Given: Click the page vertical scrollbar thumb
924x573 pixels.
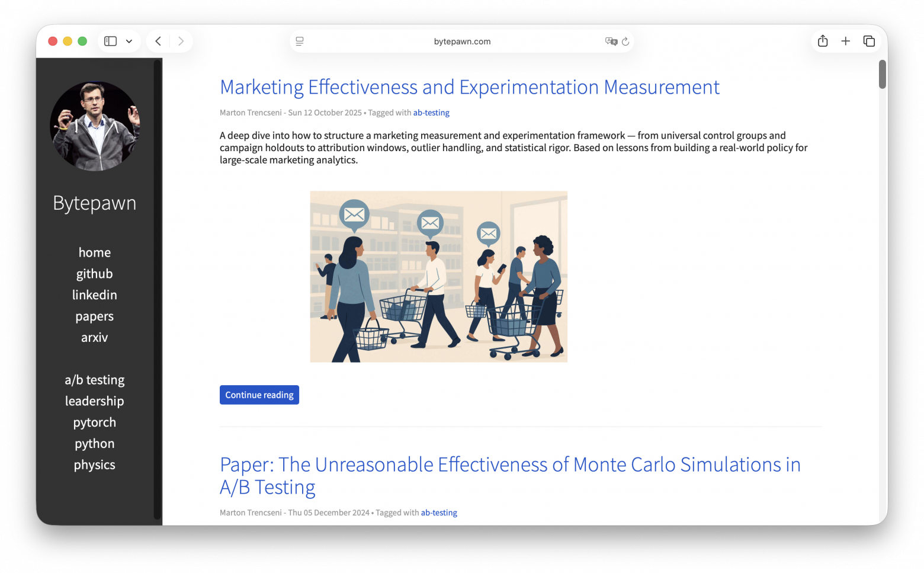Looking at the screenshot, I should coord(882,75).
